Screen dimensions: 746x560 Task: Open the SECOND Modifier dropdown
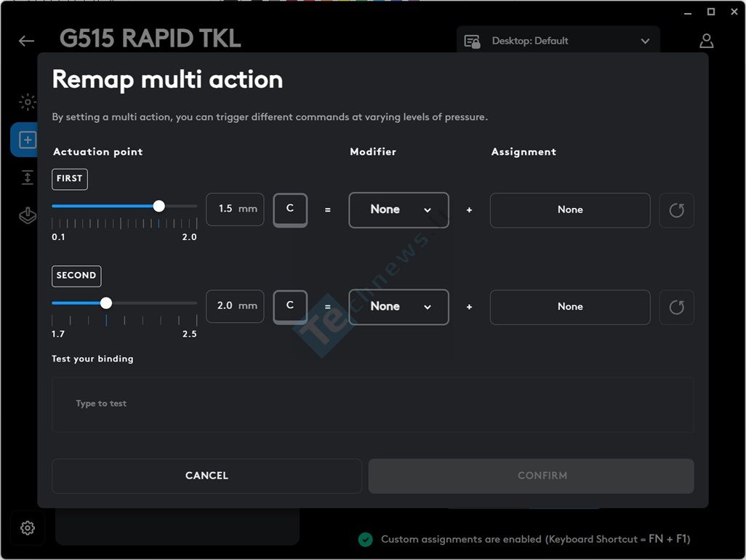pos(398,307)
